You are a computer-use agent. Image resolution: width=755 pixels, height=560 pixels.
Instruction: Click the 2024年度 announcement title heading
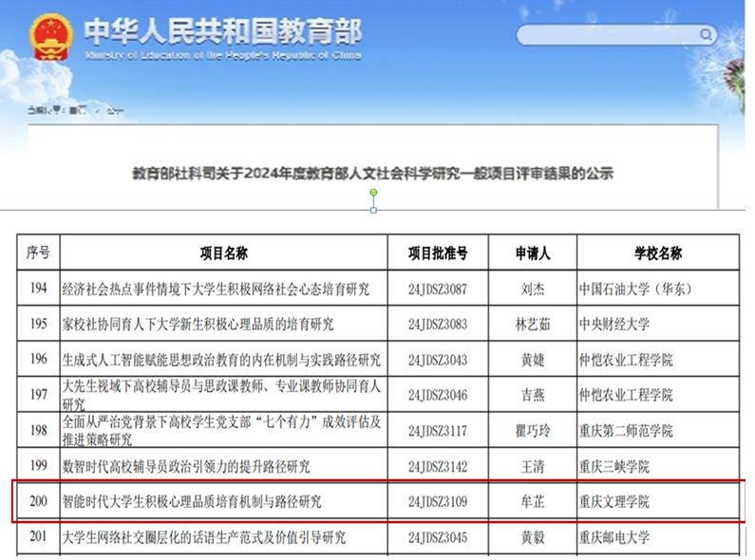click(372, 174)
